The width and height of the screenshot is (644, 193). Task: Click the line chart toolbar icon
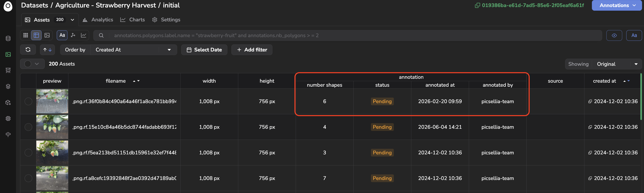pos(84,35)
